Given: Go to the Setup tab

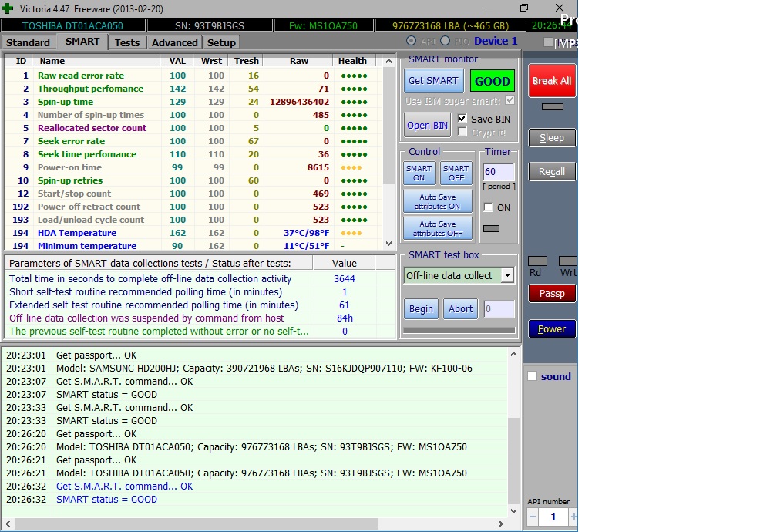Looking at the screenshot, I should click(x=221, y=42).
